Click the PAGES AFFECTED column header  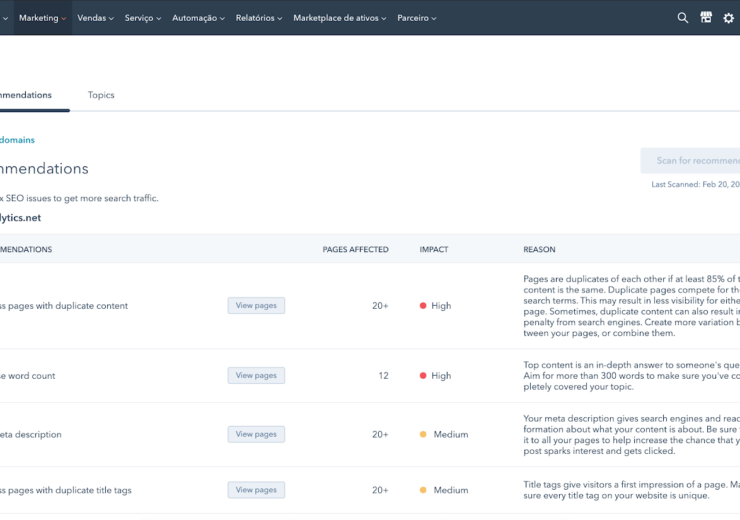pos(355,249)
